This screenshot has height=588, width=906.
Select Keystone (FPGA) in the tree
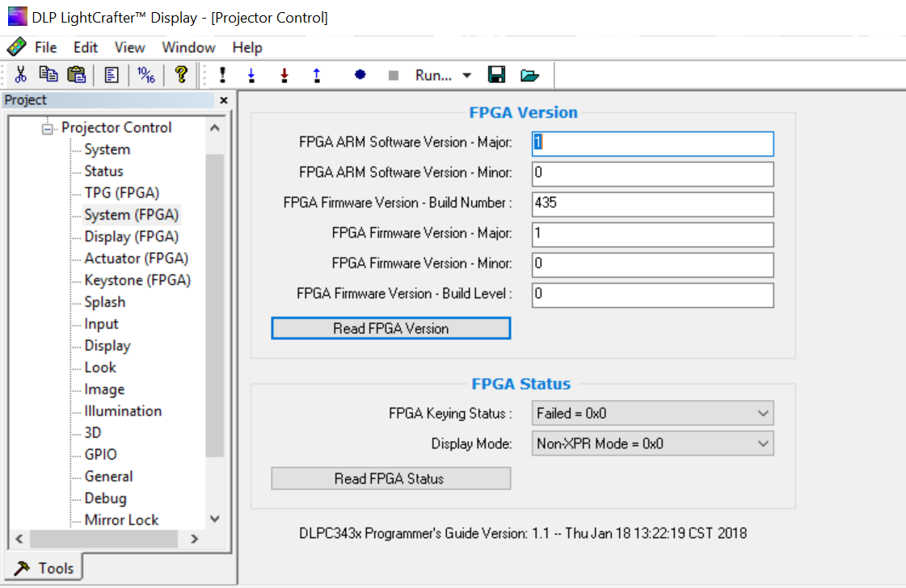click(137, 280)
